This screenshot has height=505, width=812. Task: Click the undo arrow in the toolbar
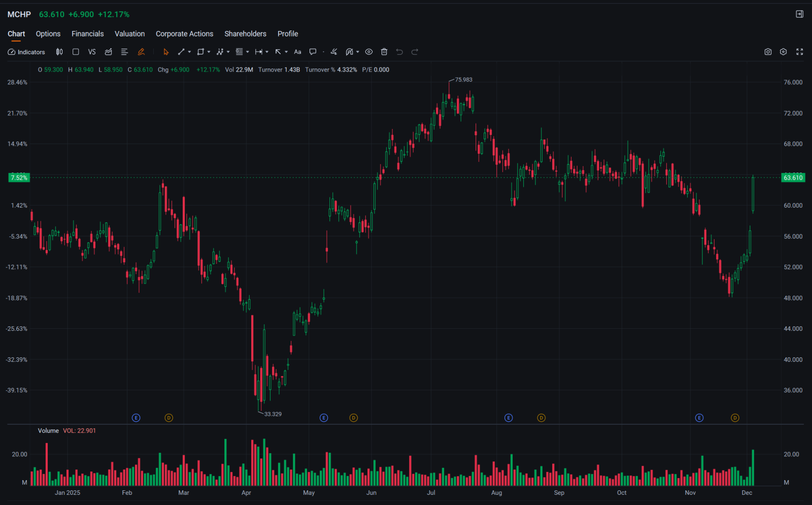click(399, 51)
